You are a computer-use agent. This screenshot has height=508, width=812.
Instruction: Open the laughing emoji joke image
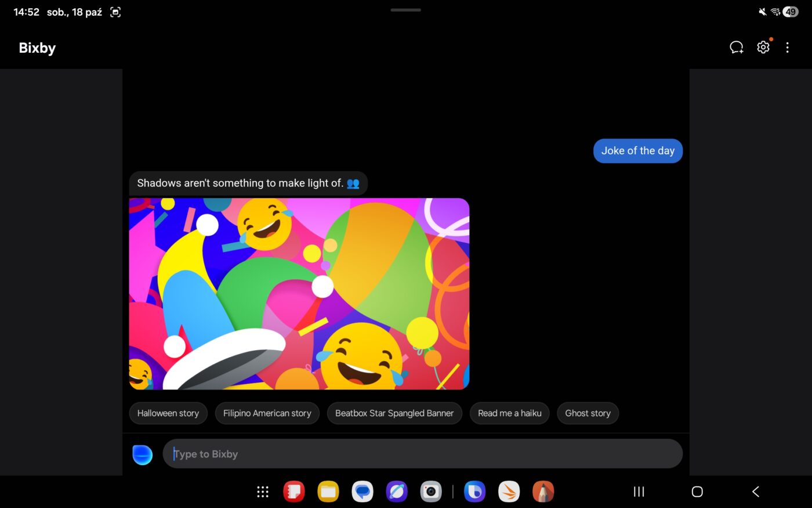[299, 294]
